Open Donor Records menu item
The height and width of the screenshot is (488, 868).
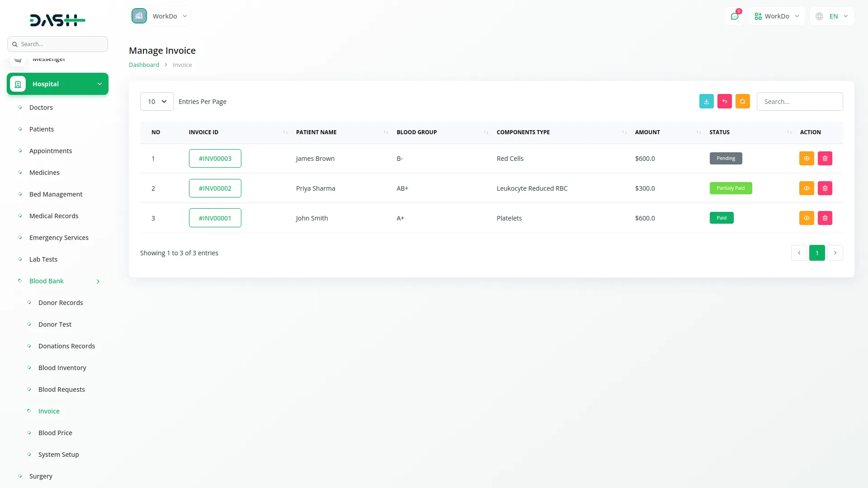[x=61, y=303]
